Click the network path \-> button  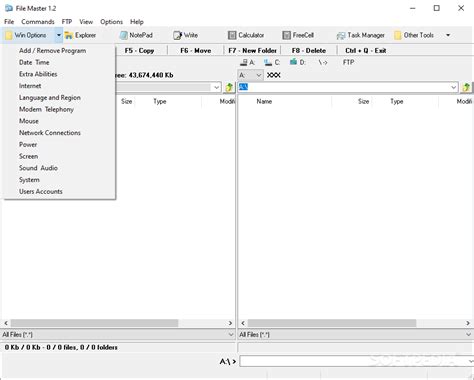click(323, 62)
